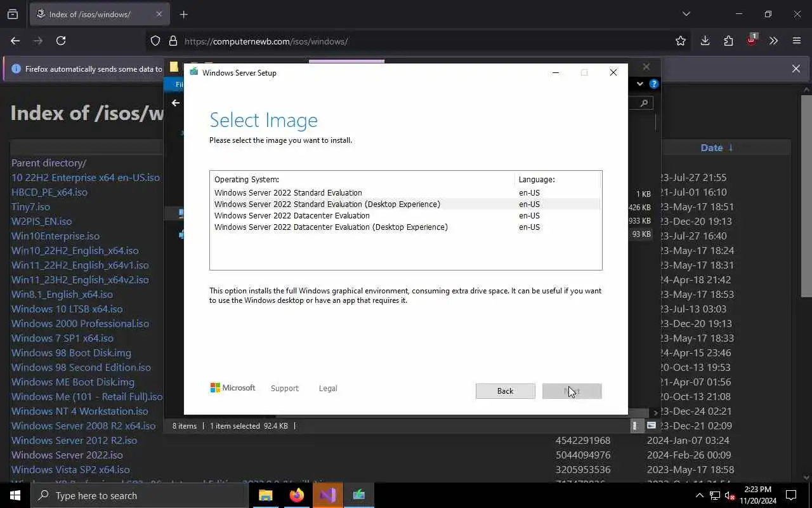Click Windows 98 Boot Disk.img link
812x508 pixels.
click(72, 352)
